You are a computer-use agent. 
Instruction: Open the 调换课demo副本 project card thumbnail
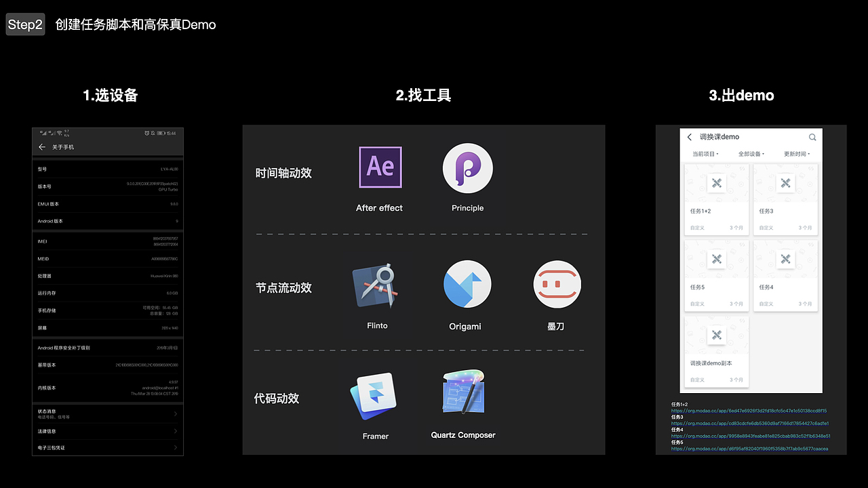coord(717,335)
